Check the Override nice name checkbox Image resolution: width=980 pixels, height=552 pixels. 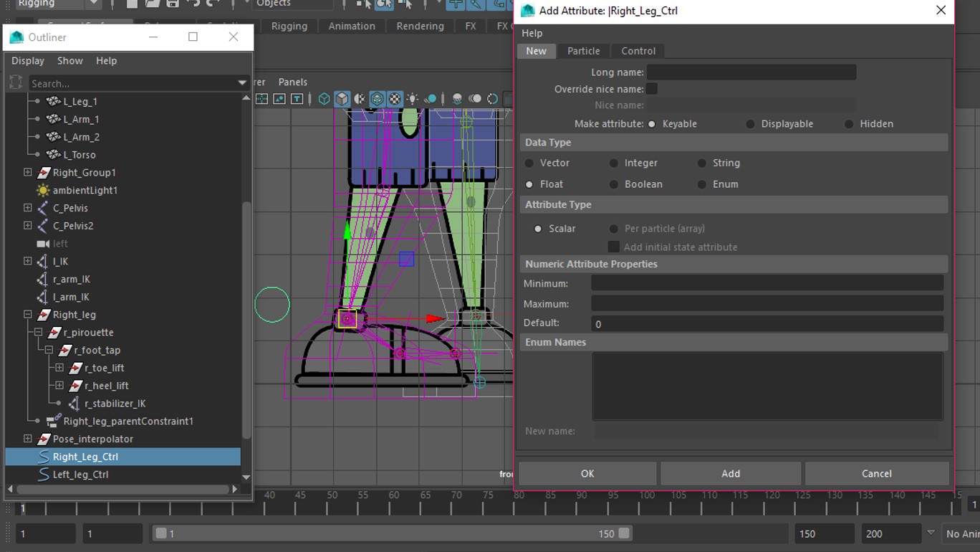point(652,89)
